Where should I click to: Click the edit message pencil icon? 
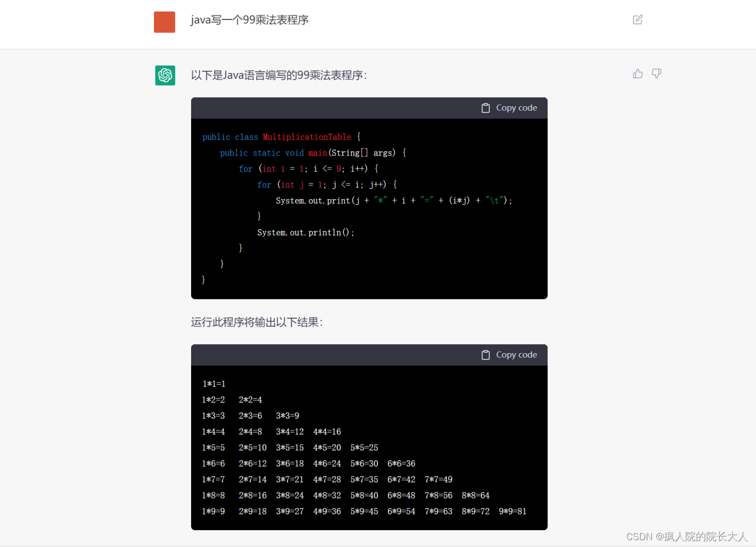coord(638,19)
